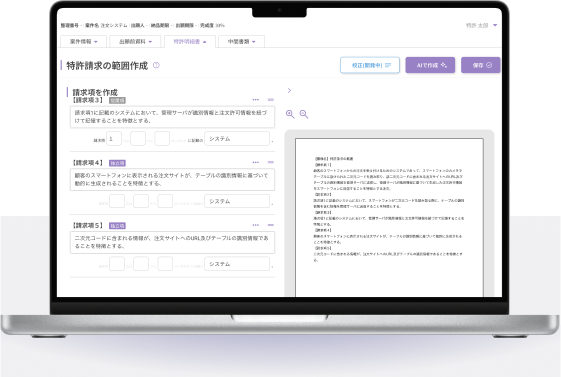Click the 特許請求の範囲作成 page heading

click(x=107, y=65)
